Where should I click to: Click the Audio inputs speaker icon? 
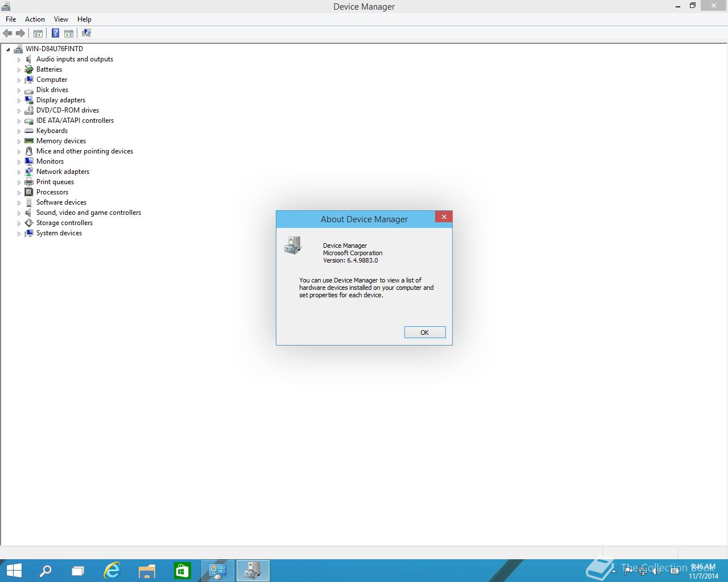pos(29,59)
